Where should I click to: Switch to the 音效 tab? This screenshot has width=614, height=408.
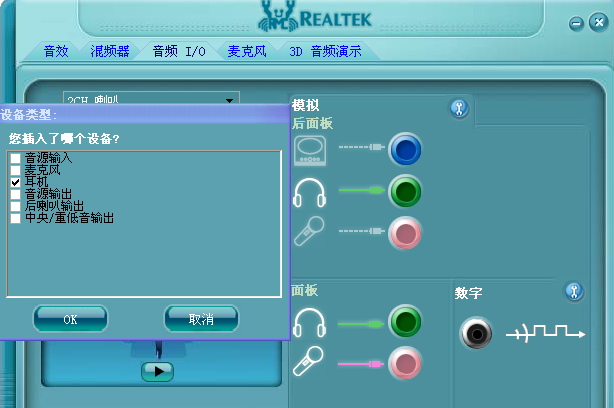point(56,51)
